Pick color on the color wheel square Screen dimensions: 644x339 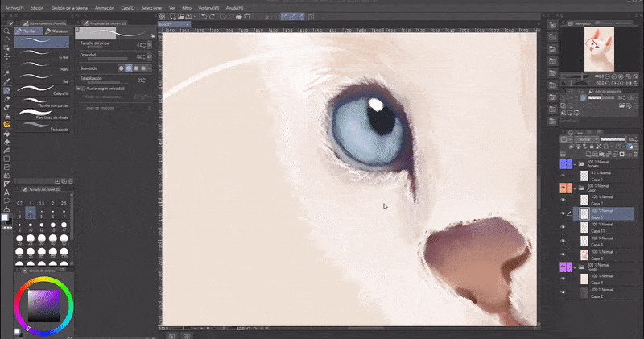(x=44, y=306)
